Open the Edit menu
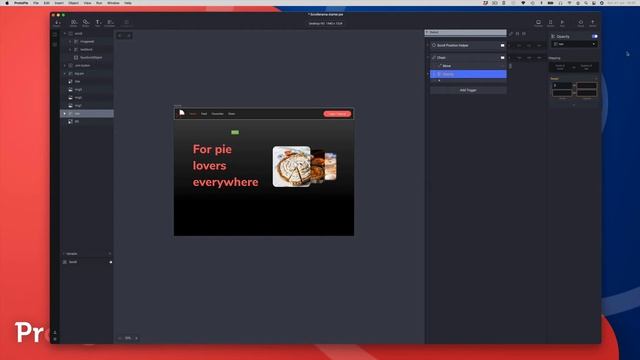640x360 pixels. tap(47, 3)
